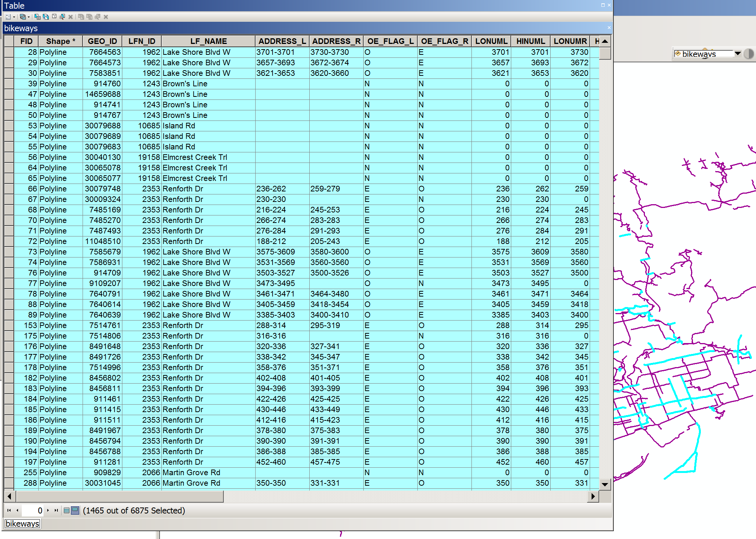Viewport: 756px width, 539px height.
Task: Open the bikeways layer dropdown in map toolbar
Action: 738,54
